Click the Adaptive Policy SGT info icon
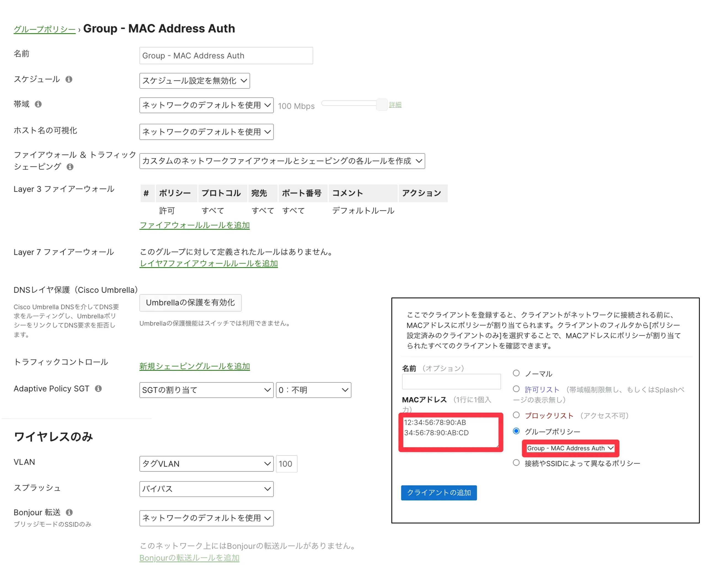This screenshot has width=728, height=571. pyautogui.click(x=98, y=388)
